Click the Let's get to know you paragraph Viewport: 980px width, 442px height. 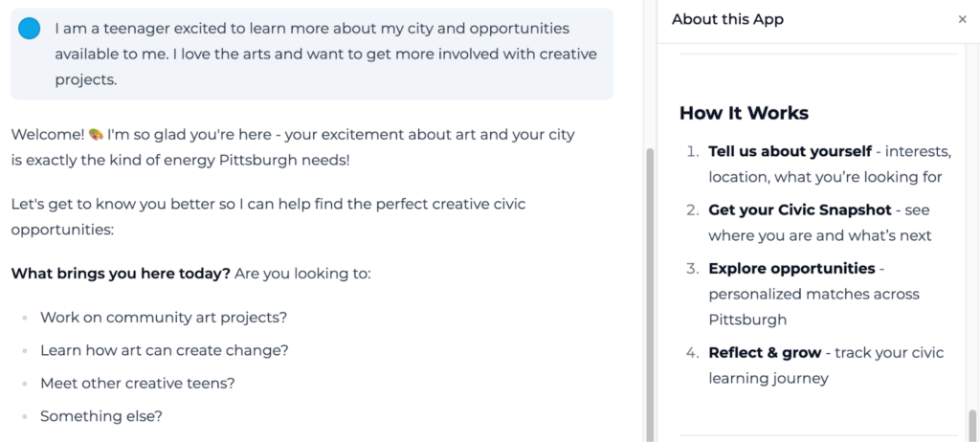click(268, 216)
